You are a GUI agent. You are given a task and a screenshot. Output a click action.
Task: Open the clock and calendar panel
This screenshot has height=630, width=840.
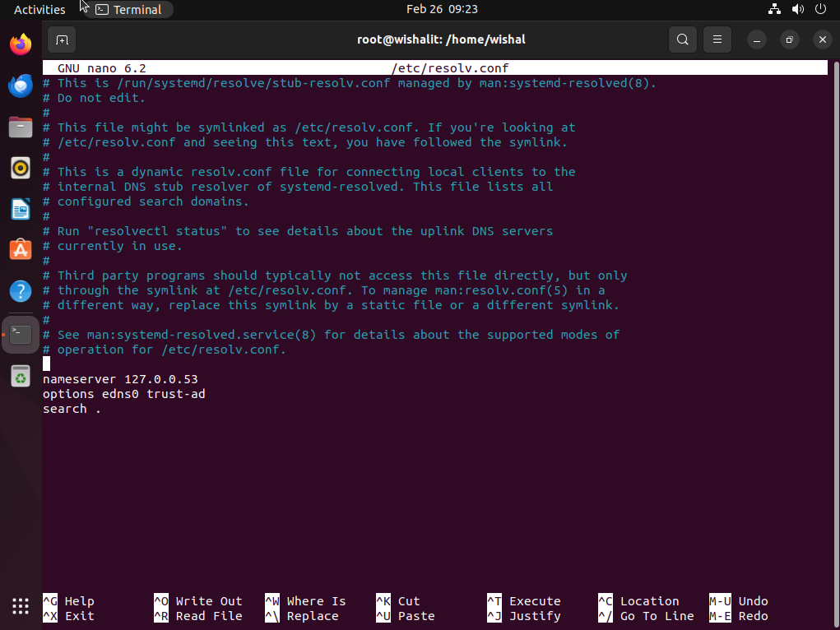pos(442,9)
